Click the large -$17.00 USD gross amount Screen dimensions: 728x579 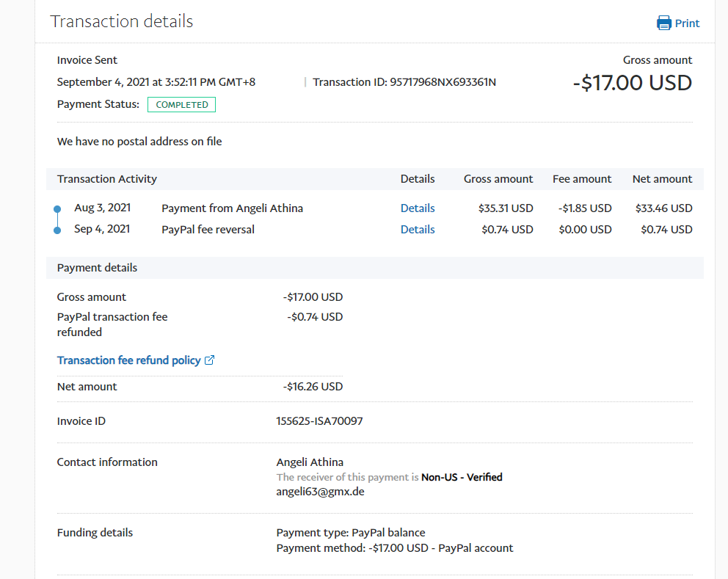coord(632,83)
